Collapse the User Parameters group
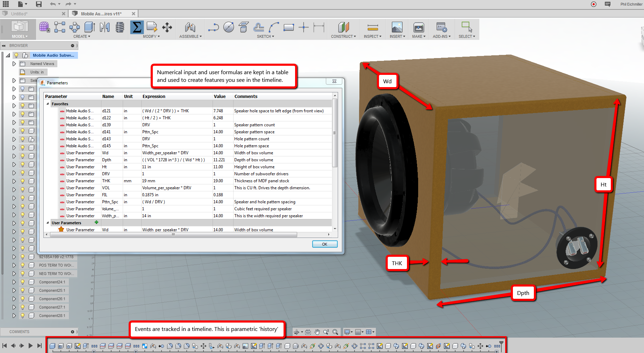Viewport: 644px width, 353px height. click(x=48, y=223)
